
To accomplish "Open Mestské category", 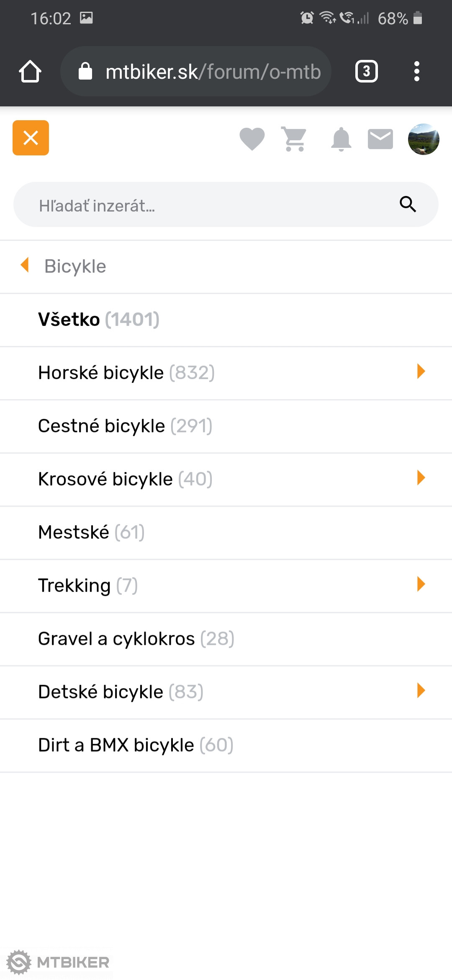I will (91, 532).
